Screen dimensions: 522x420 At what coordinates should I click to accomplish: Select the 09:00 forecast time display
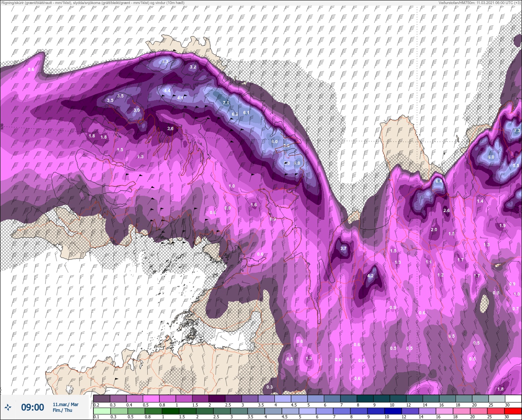tap(33, 407)
